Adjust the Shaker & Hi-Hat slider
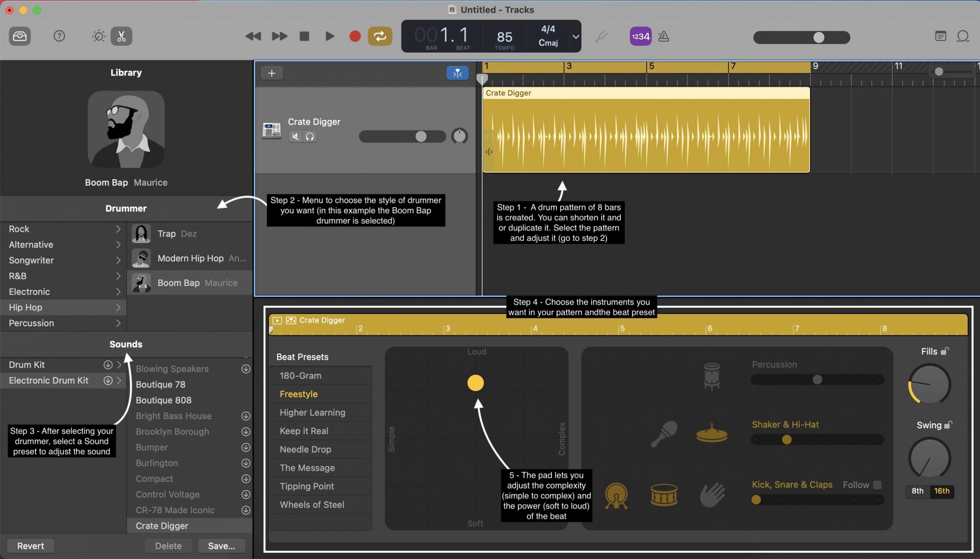This screenshot has width=980, height=559. click(x=786, y=440)
